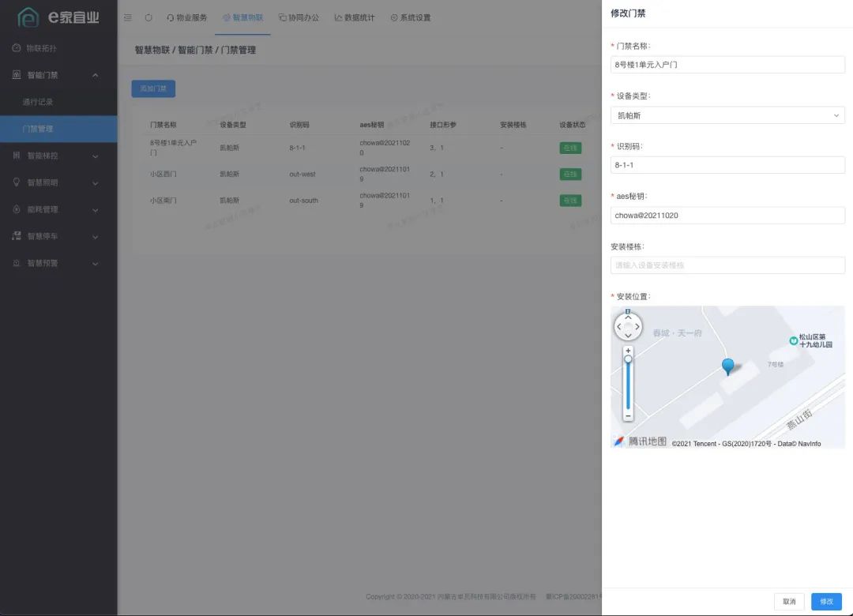Open the 设备类型 device type dropdown
Image resolution: width=853 pixels, height=616 pixels.
coord(727,115)
